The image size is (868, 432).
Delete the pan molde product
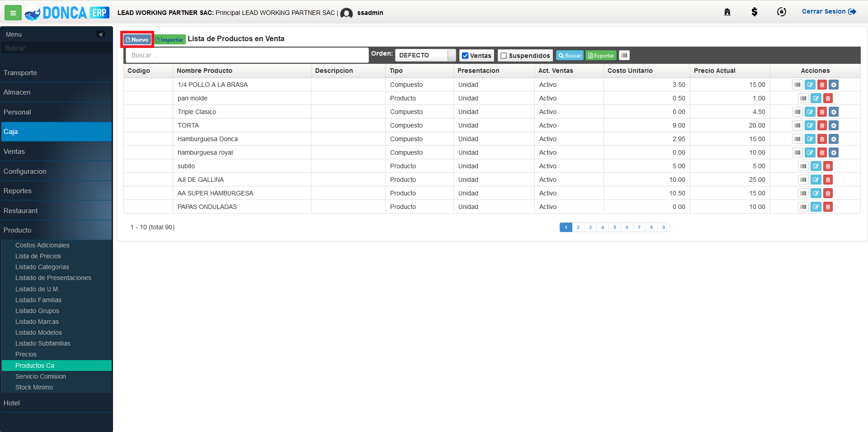[828, 98]
